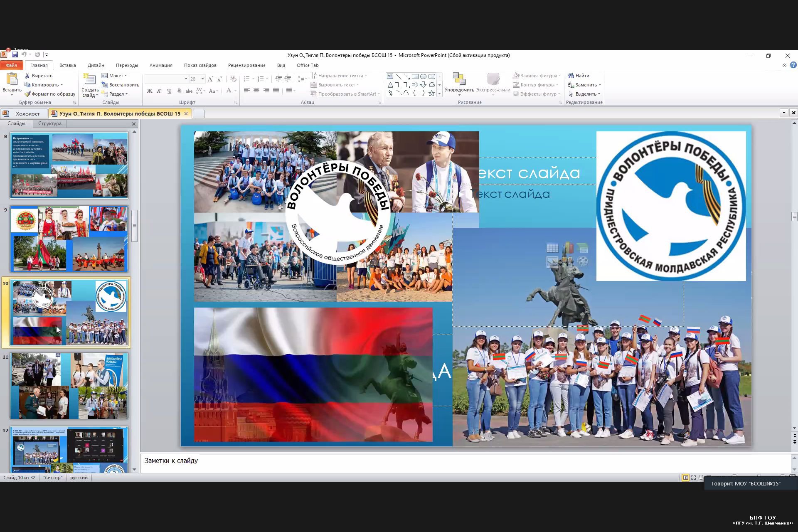
Task: Open the font size 28 dropdown
Action: click(x=202, y=79)
